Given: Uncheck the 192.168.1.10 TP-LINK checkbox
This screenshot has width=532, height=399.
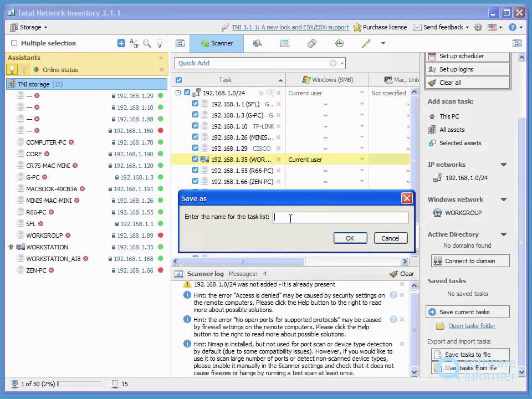Looking at the screenshot, I should 195,126.
